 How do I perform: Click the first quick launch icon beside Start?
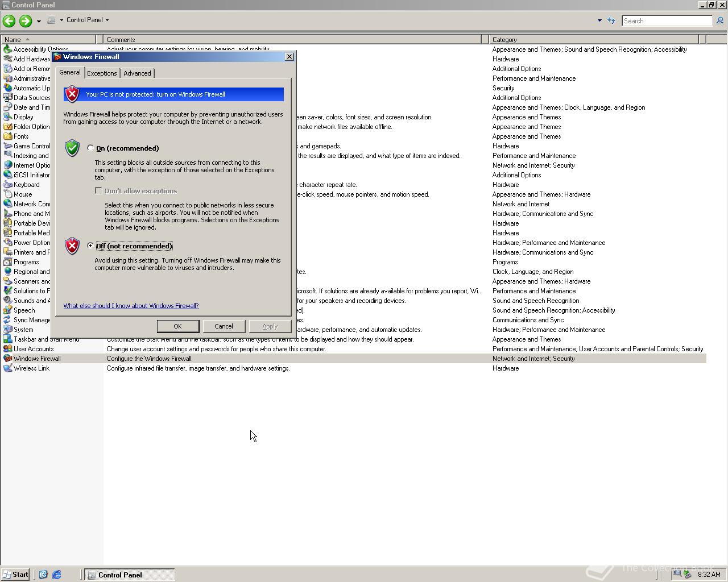coord(43,575)
